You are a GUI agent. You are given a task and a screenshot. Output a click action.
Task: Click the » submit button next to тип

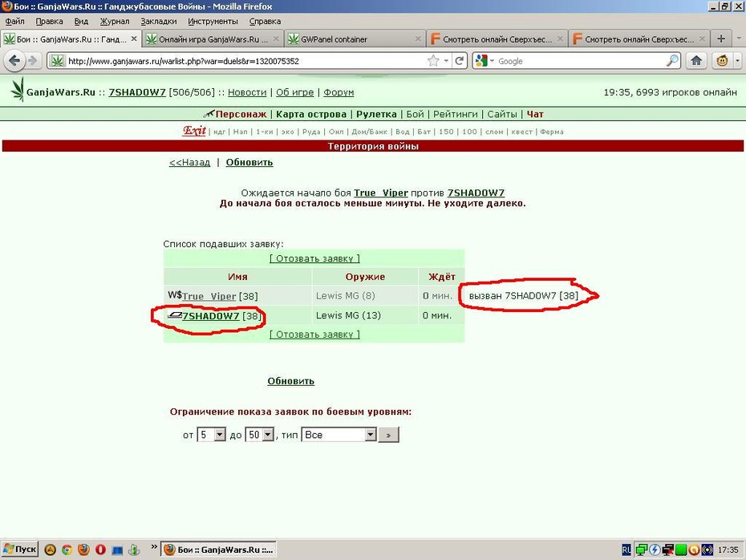[388, 435]
